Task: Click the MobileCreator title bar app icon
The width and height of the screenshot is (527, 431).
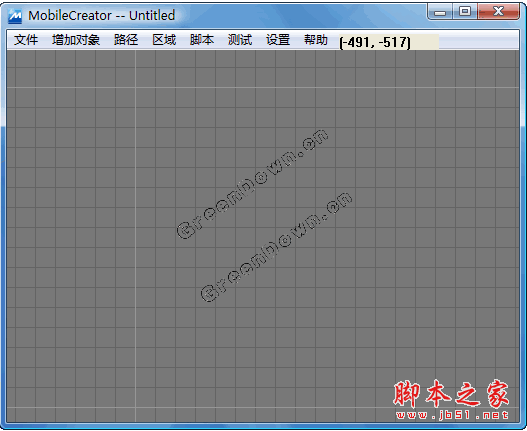Action: pyautogui.click(x=15, y=15)
